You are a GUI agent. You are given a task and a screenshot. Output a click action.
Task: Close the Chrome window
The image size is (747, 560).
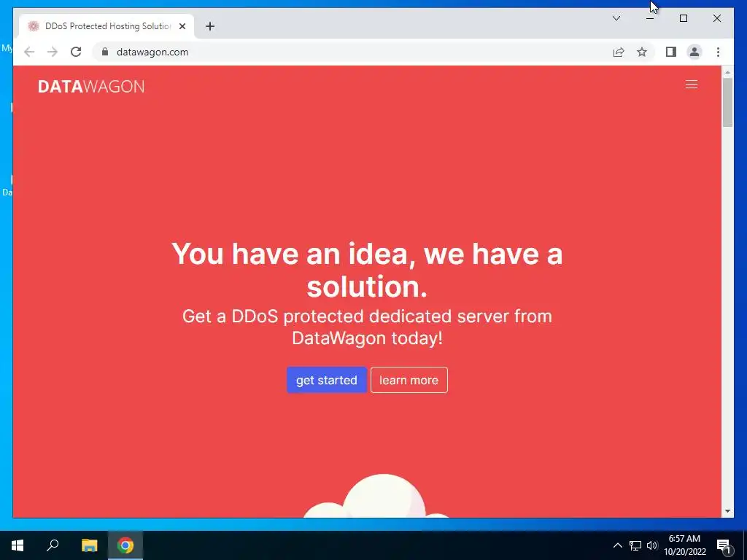(x=716, y=18)
